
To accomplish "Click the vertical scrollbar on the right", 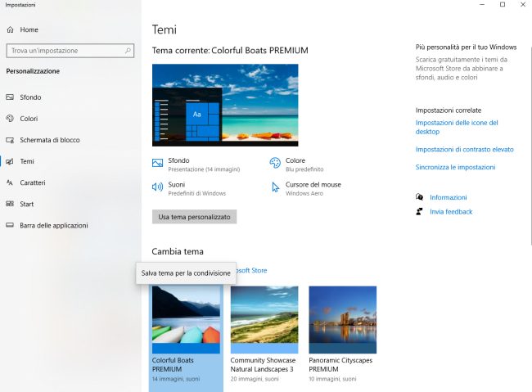I will 530,146.
